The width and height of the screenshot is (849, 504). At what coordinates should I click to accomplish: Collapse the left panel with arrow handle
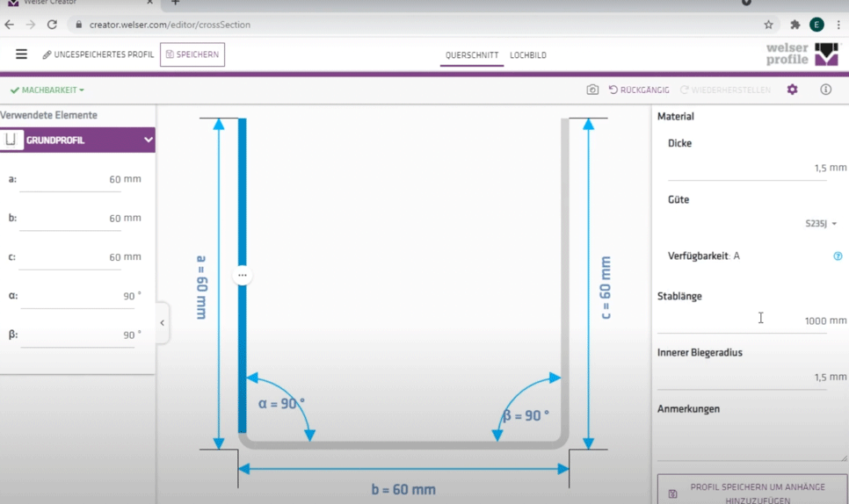click(x=163, y=323)
